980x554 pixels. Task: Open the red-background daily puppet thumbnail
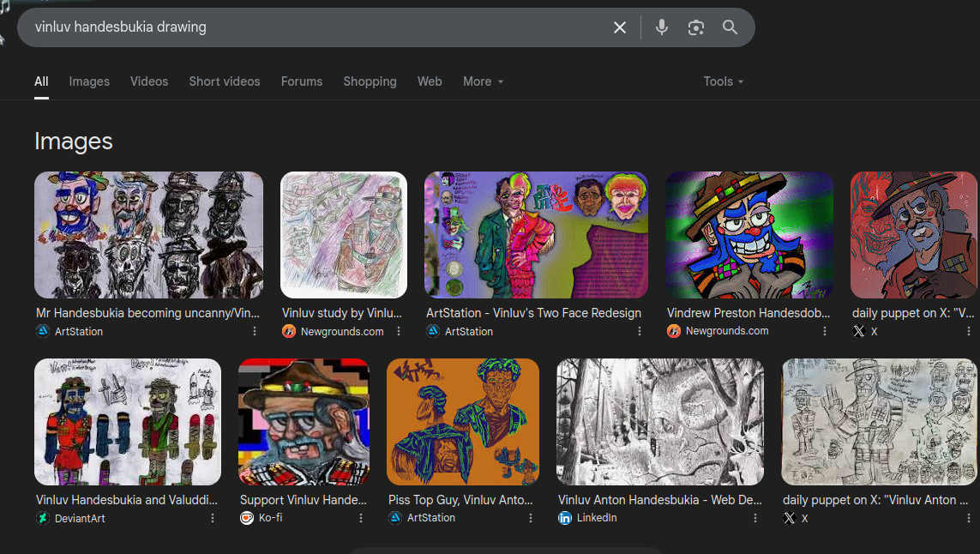(x=914, y=235)
